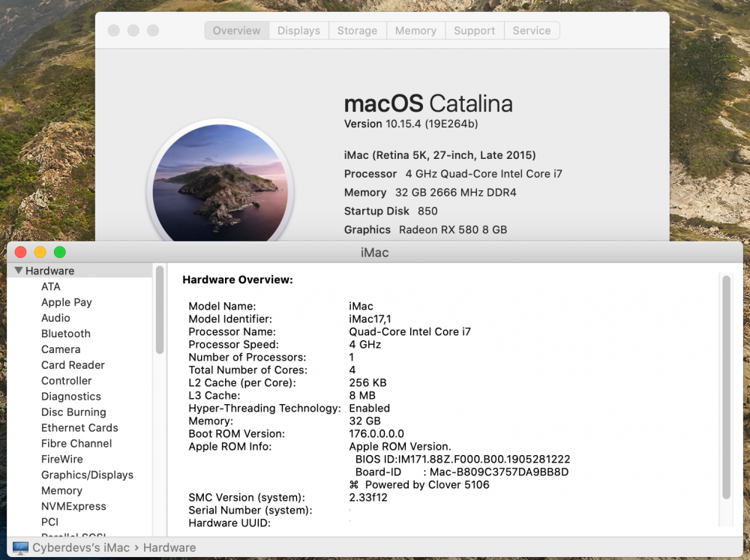Click the iMac (Retina 5K, 27-inch, Late 2015) text
The image size is (750, 560).
coord(439,155)
